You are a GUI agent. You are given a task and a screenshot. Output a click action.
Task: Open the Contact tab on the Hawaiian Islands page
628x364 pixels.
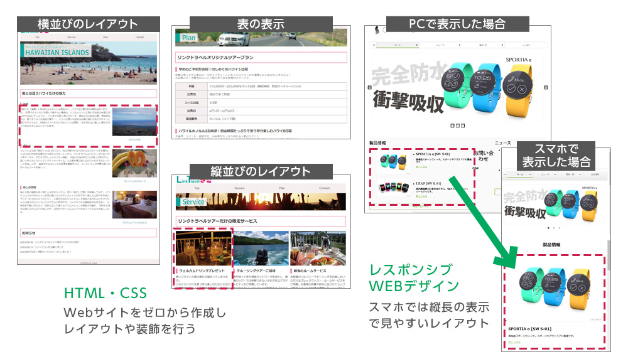click(139, 37)
